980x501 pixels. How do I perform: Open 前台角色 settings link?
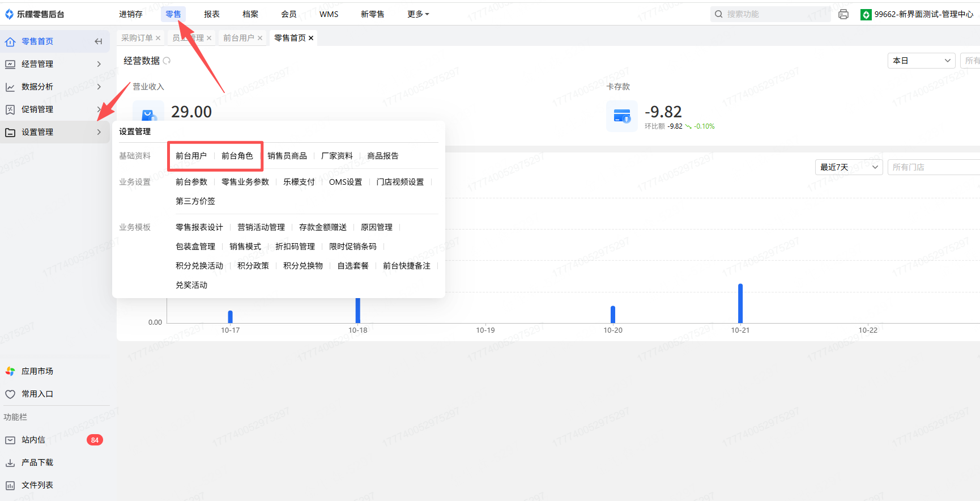click(237, 156)
